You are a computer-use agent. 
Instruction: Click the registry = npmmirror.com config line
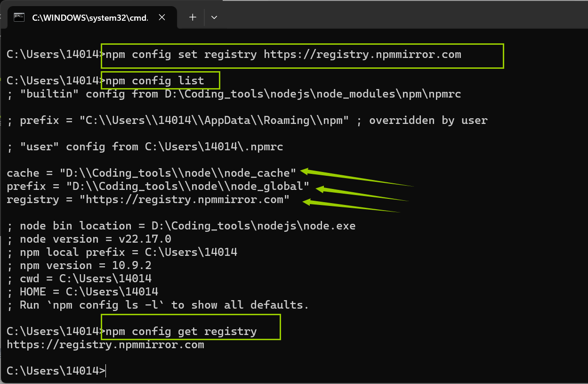point(148,199)
